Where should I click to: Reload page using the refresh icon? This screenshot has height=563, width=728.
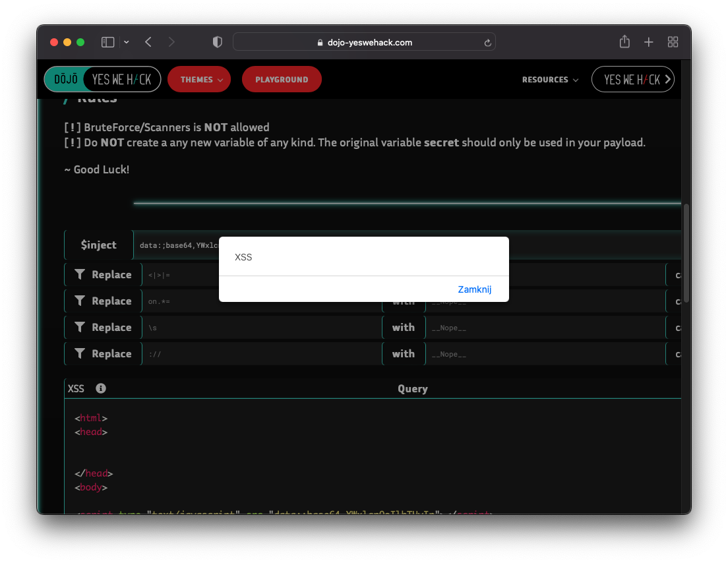pos(487,43)
